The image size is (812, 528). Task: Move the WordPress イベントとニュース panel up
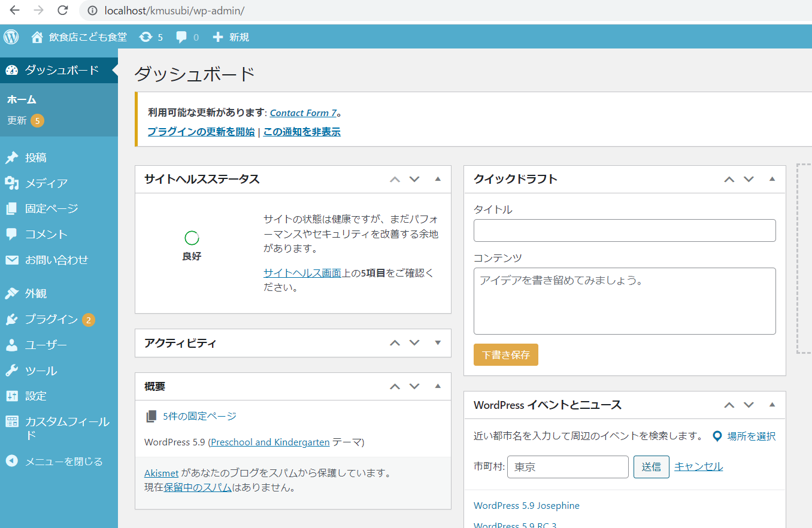point(729,405)
